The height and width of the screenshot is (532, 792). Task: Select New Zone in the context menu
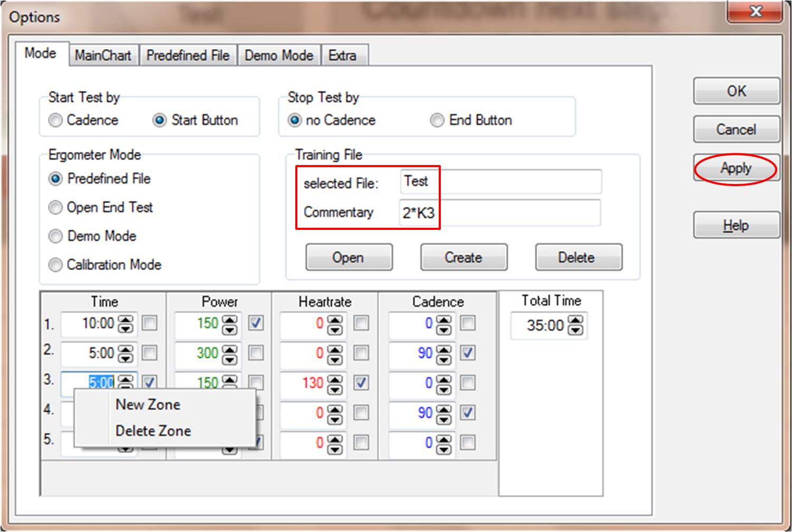tap(148, 404)
